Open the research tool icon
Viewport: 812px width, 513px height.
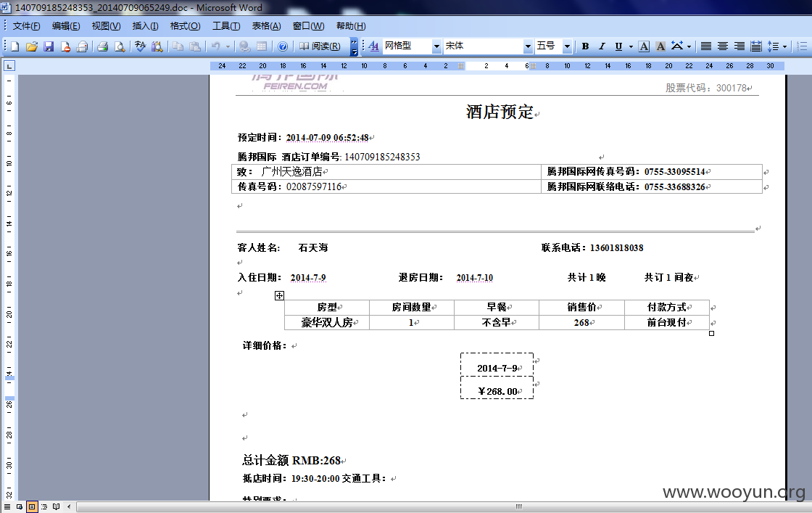157,46
